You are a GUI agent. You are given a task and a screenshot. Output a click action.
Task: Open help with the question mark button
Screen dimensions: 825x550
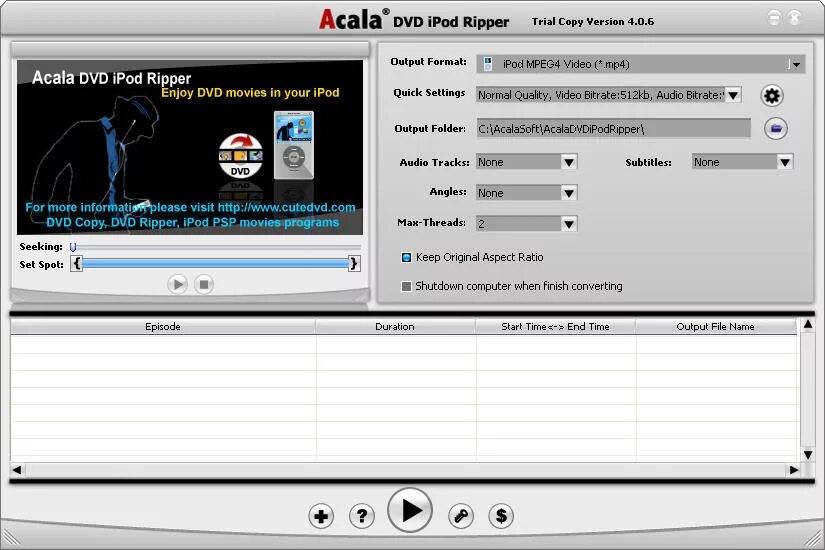tap(362, 516)
